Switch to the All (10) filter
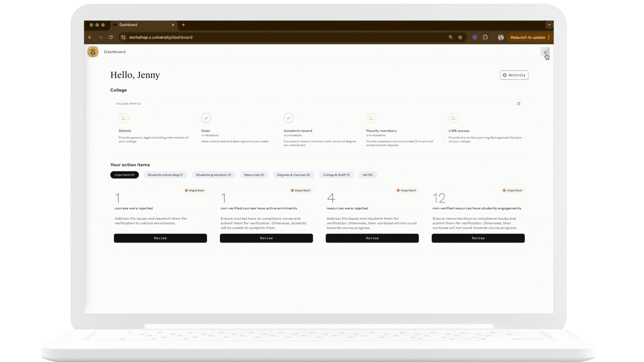 (368, 175)
